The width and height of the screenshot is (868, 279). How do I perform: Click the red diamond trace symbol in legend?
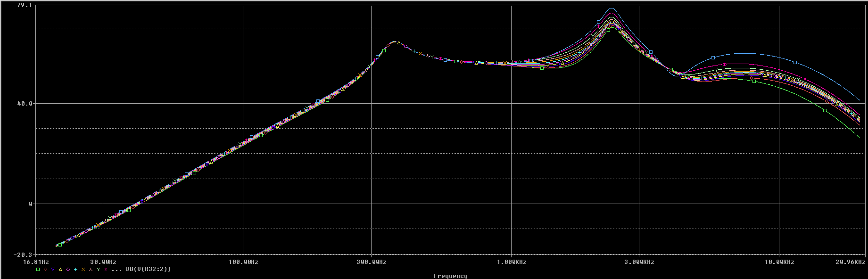pyautogui.click(x=46, y=270)
